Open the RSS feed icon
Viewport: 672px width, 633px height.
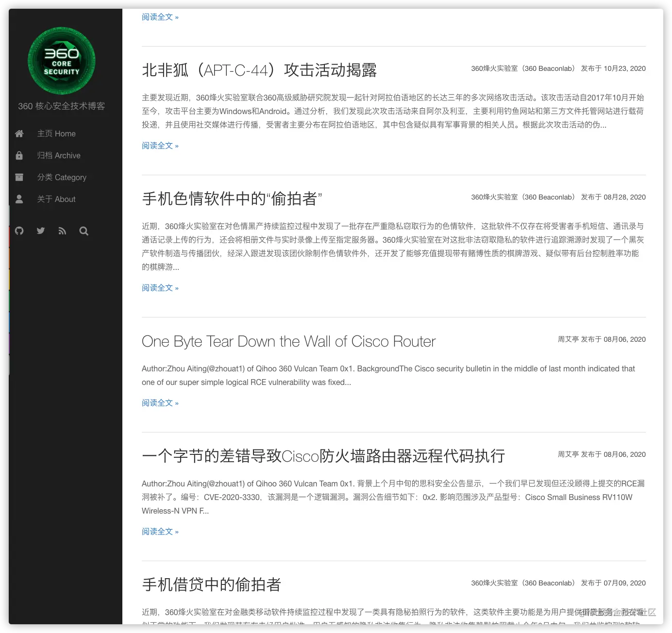pos(62,231)
